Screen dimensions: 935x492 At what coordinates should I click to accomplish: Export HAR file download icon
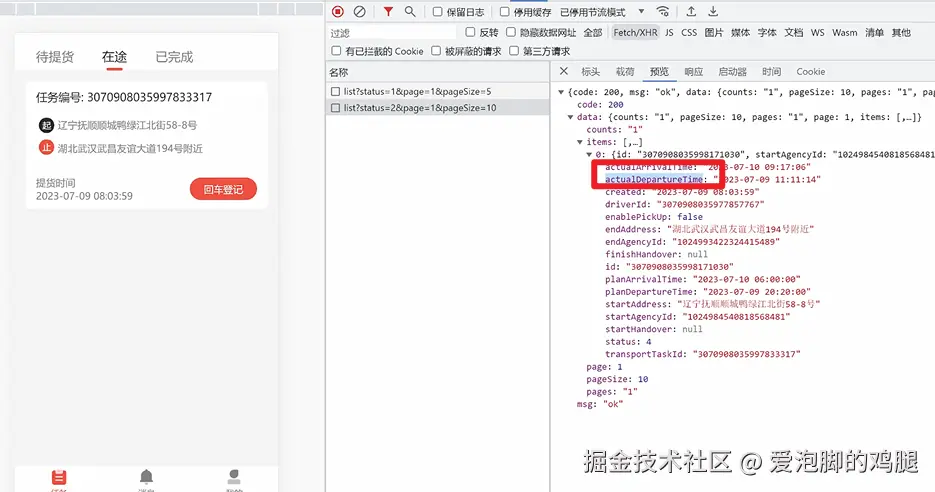point(713,11)
